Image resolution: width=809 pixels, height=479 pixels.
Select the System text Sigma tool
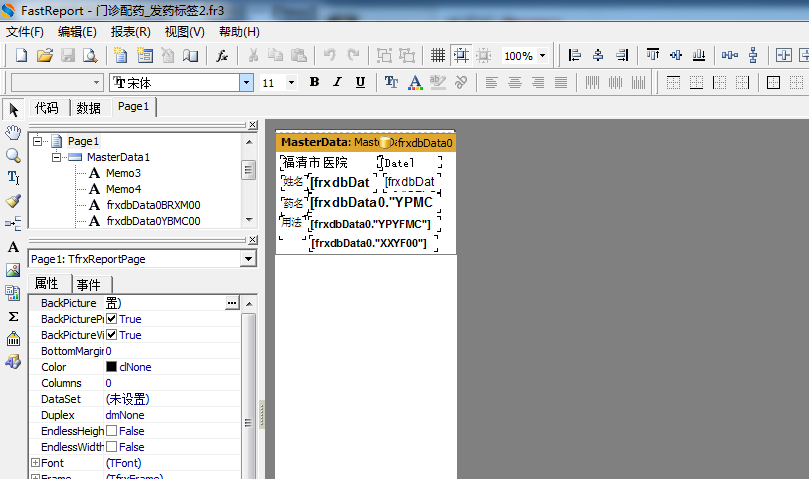[x=13, y=316]
